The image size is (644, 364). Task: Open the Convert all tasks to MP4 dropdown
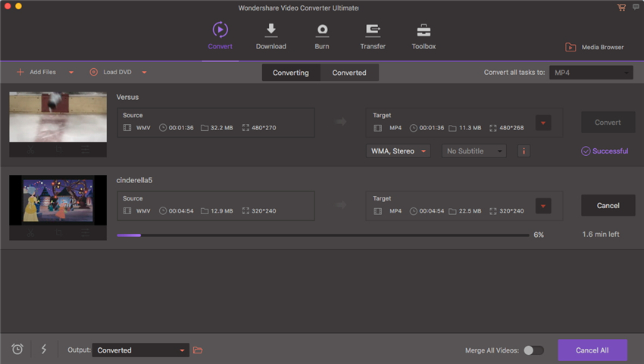(x=591, y=73)
